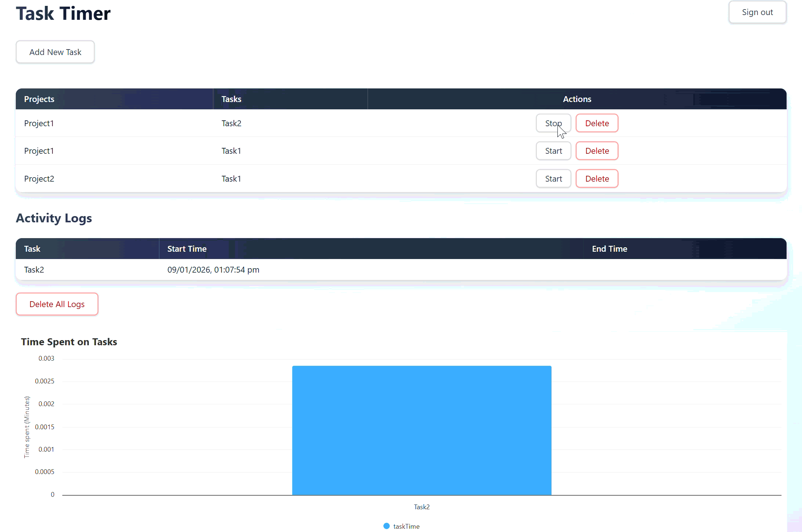Stop the running Task2 timer

click(553, 123)
